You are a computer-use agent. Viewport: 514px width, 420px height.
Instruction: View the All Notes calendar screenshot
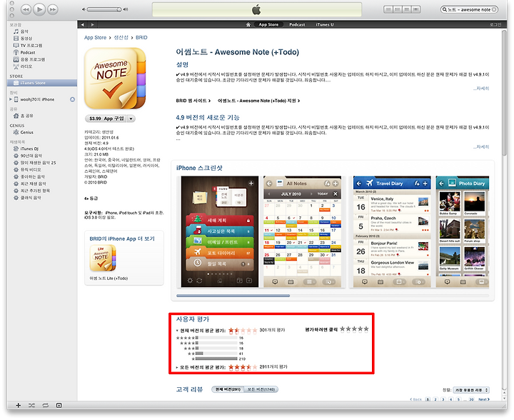tap(302, 231)
